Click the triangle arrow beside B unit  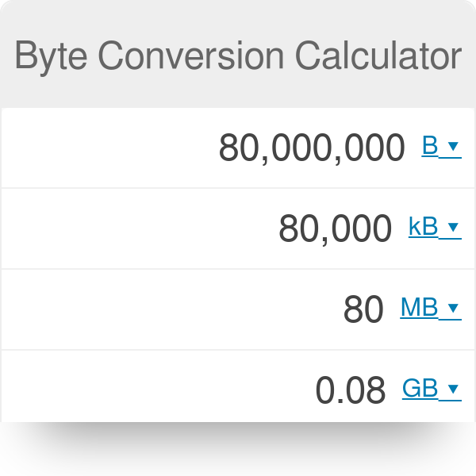(x=453, y=147)
